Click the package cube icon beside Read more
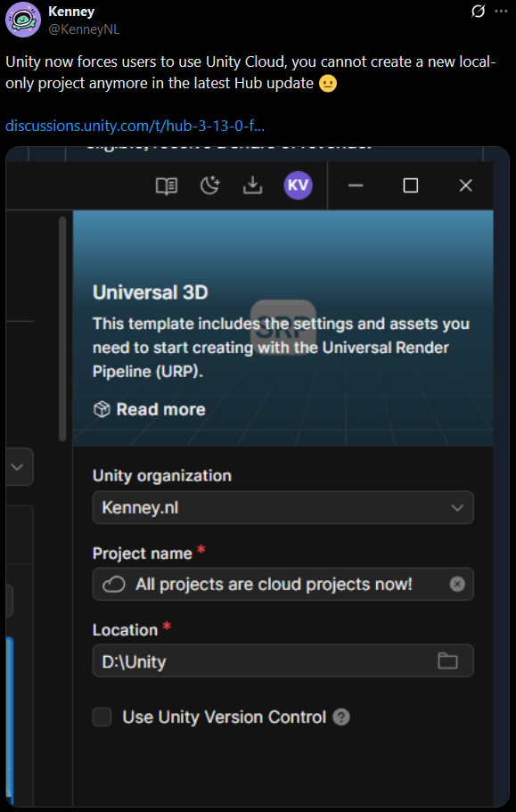 102,410
